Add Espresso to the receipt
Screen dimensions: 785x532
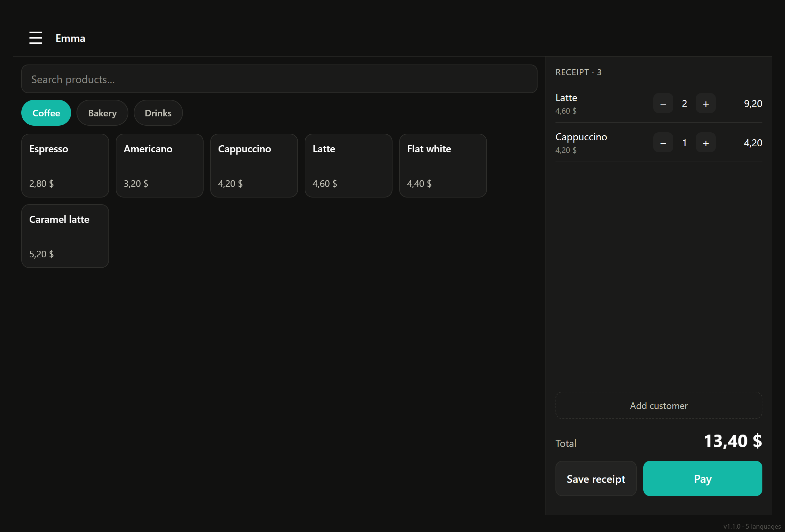65,166
